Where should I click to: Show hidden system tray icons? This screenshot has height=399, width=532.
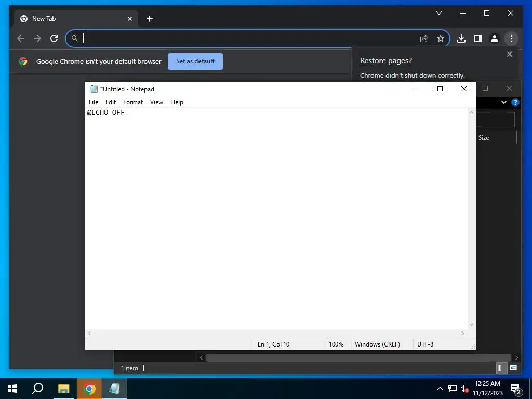pos(440,389)
